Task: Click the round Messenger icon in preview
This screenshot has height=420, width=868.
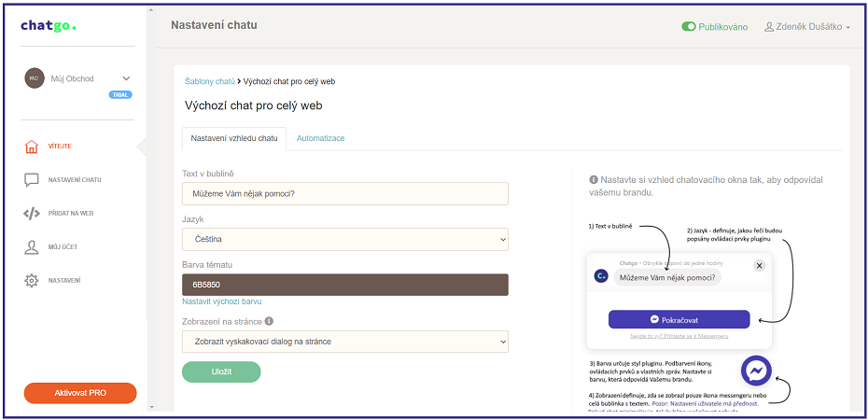Action: point(756,371)
